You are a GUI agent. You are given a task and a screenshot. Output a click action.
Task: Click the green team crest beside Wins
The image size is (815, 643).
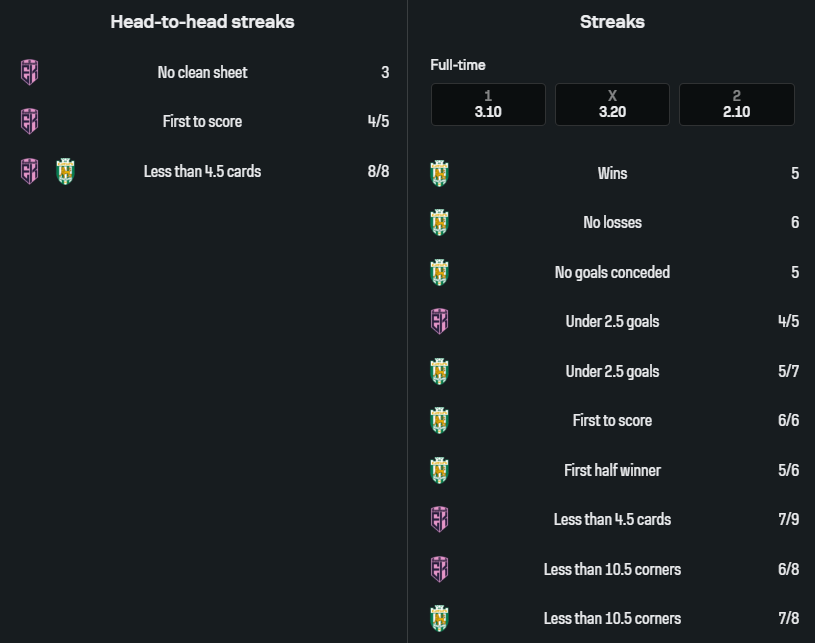(x=439, y=173)
